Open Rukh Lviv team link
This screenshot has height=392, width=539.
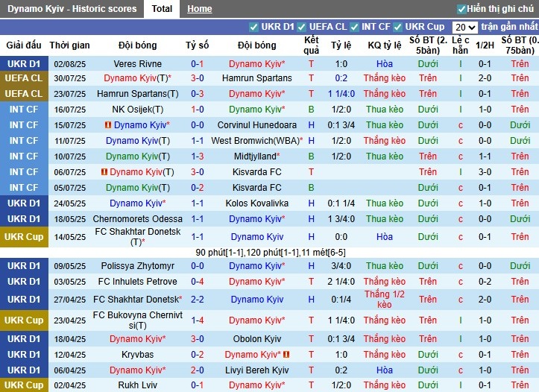coord(137,385)
